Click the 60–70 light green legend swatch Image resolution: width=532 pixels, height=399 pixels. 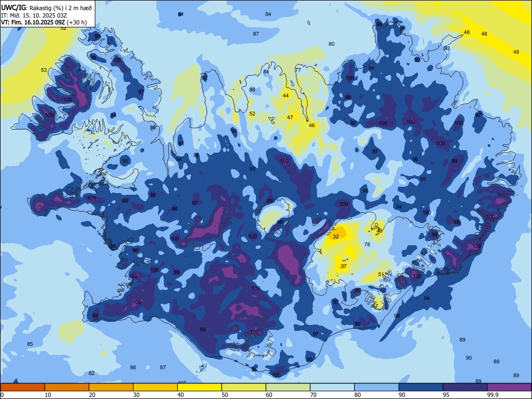pyautogui.click(x=288, y=387)
